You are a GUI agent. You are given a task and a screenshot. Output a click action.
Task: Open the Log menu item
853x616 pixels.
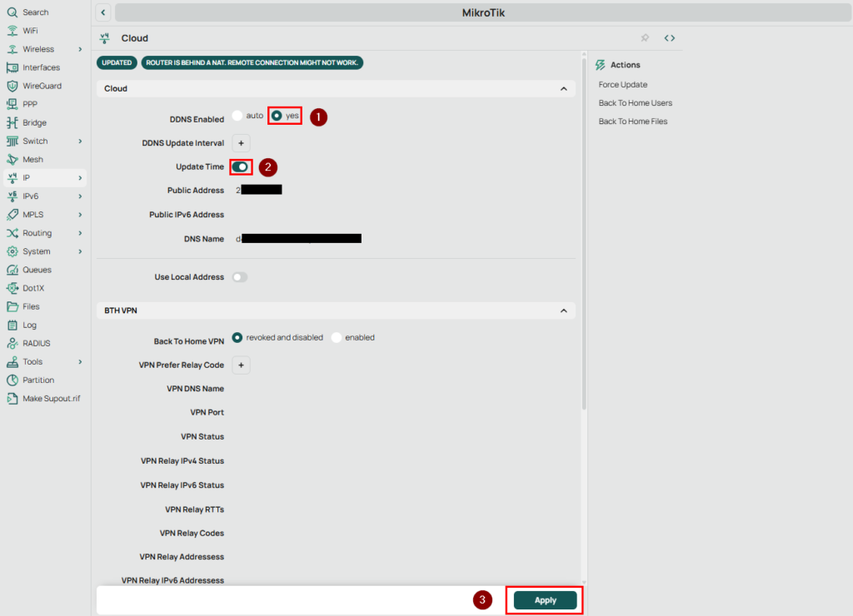point(30,325)
